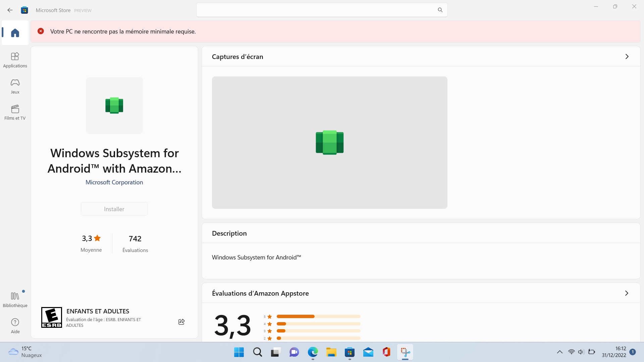The image size is (644, 362).
Task: Click the 742 Évaluations count
Action: 135,244
